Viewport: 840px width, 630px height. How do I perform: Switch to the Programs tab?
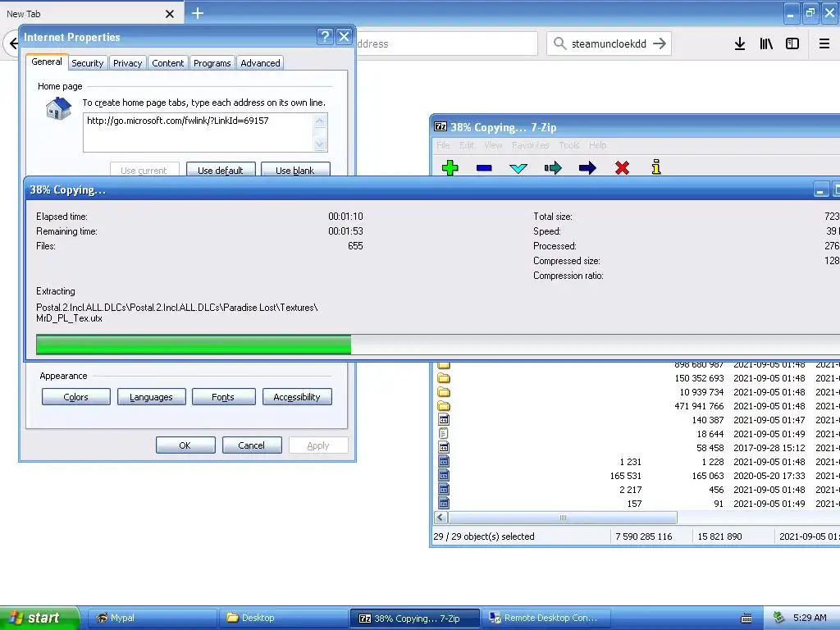pyautogui.click(x=212, y=63)
